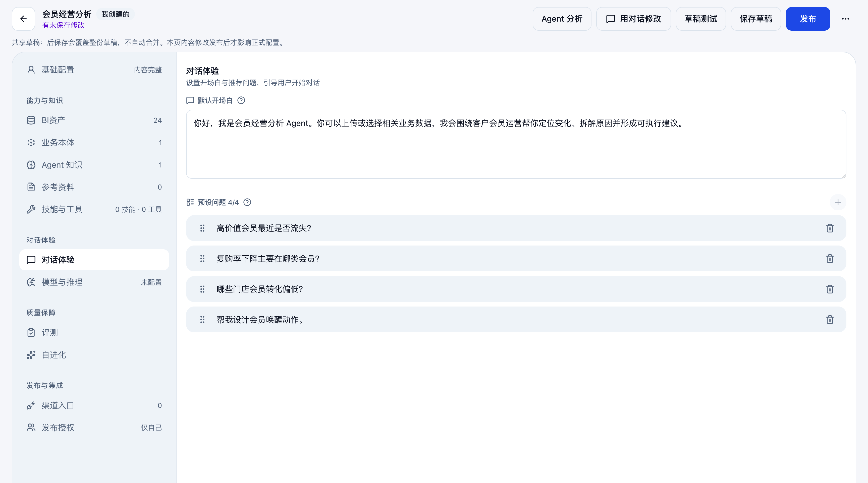Click help icon beside 默认开场白

(x=241, y=100)
